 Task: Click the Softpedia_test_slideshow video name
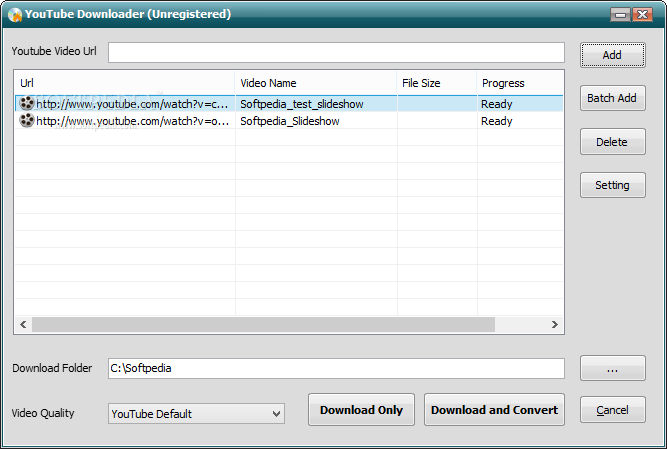pos(302,104)
